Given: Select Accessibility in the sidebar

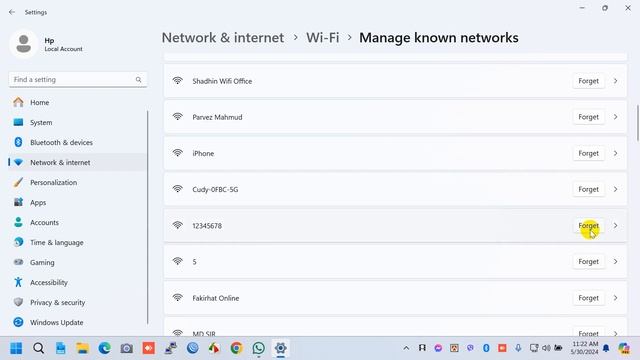Looking at the screenshot, I should coord(49,282).
